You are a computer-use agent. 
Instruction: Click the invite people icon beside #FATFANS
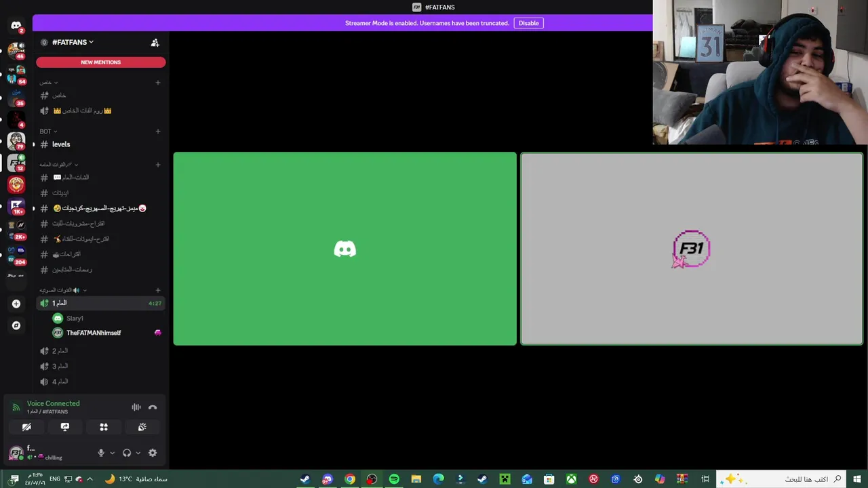click(x=155, y=42)
